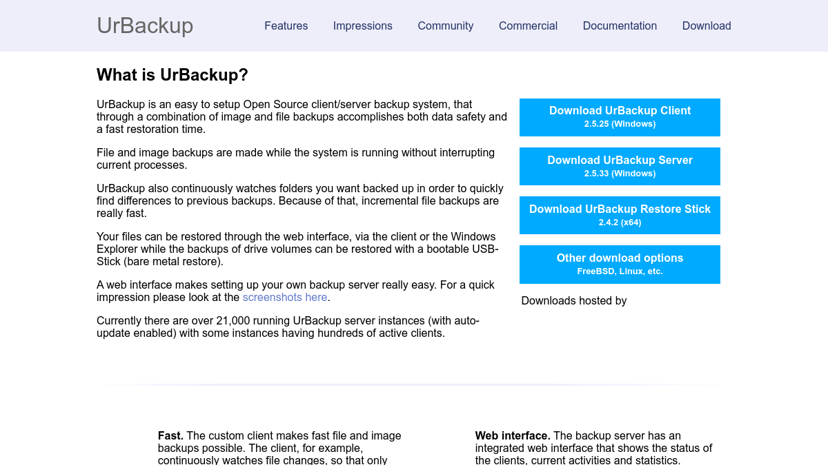Viewport: 828px width, 465px height.
Task: Click the 'Downloads hosted by' text
Action: (573, 301)
